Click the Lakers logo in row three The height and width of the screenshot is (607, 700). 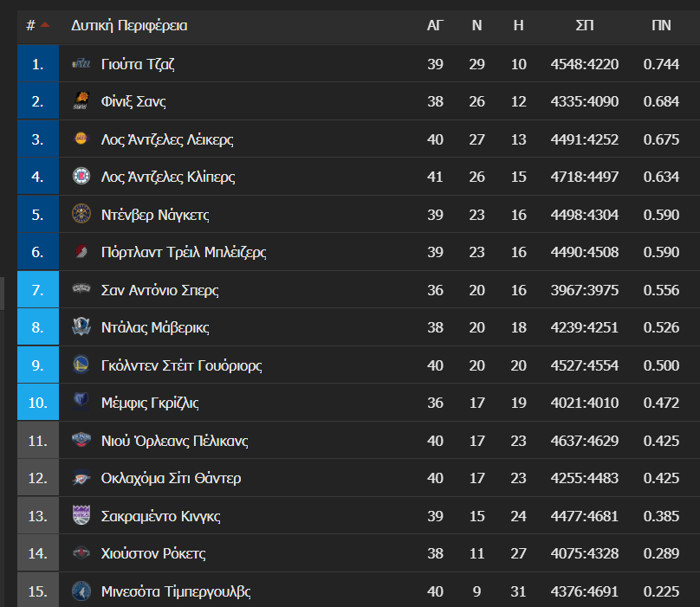tap(81, 139)
